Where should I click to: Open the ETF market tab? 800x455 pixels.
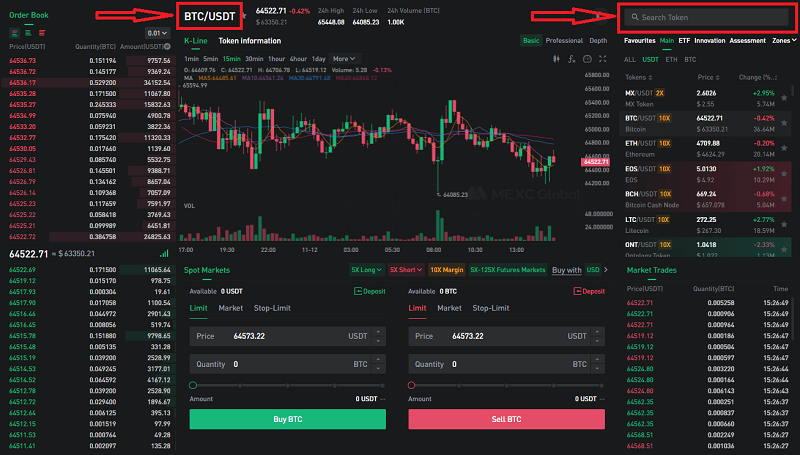(x=684, y=40)
